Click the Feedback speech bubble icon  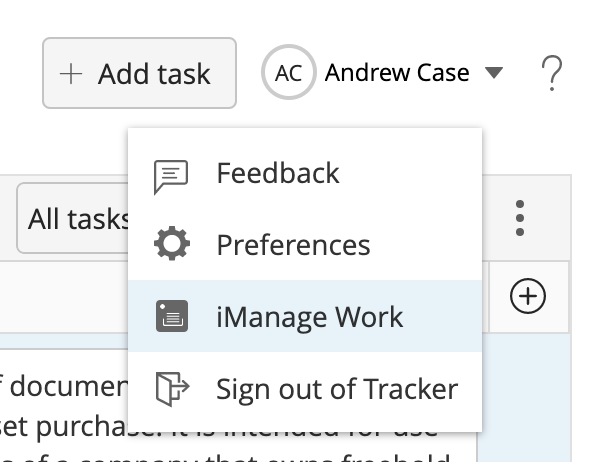point(171,174)
